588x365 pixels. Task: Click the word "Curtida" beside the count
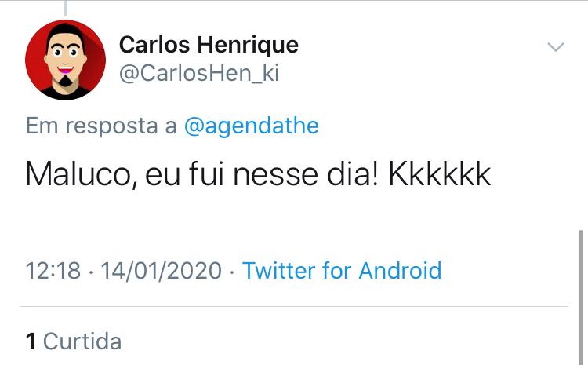point(82,341)
